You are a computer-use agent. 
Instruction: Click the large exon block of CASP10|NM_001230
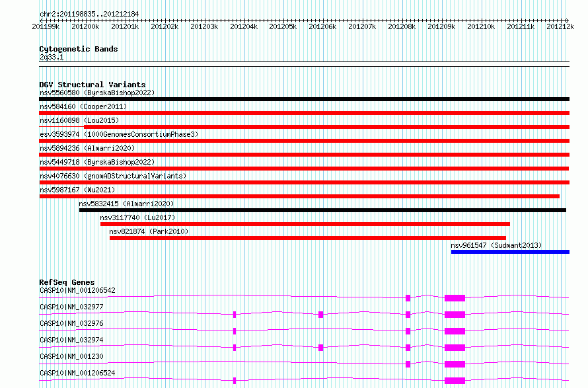coord(455,364)
